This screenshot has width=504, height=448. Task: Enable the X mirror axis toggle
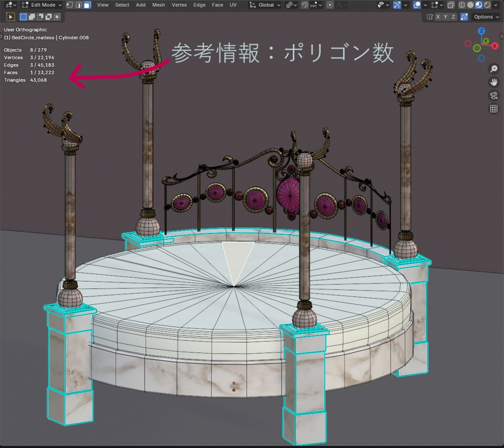coord(438,17)
